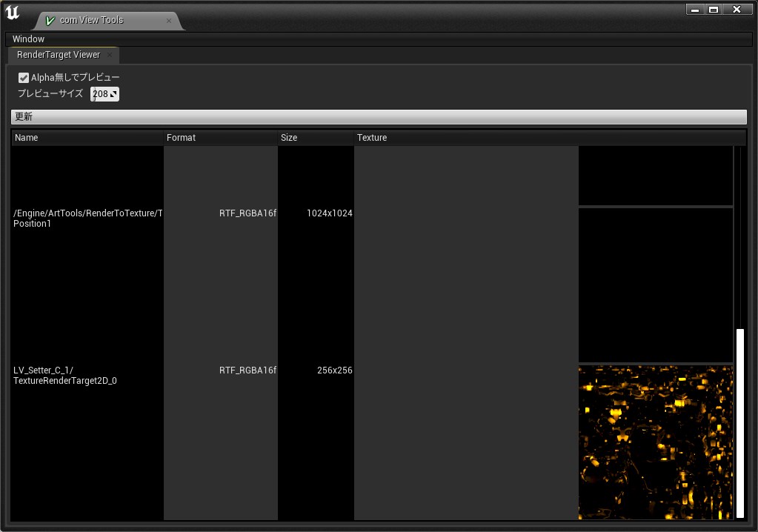Click the green V icon on the View Tools tab
This screenshot has height=532, width=758.
tap(50, 21)
